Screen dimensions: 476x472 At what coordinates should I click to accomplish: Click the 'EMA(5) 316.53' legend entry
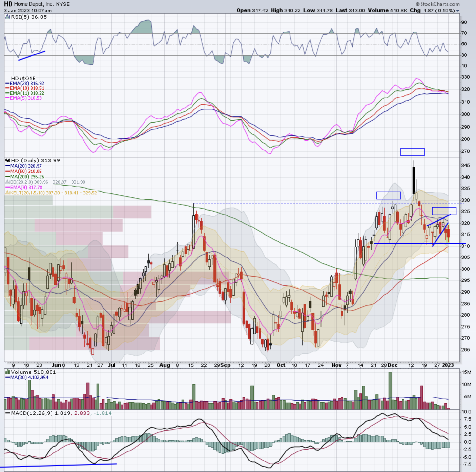click(x=26, y=98)
